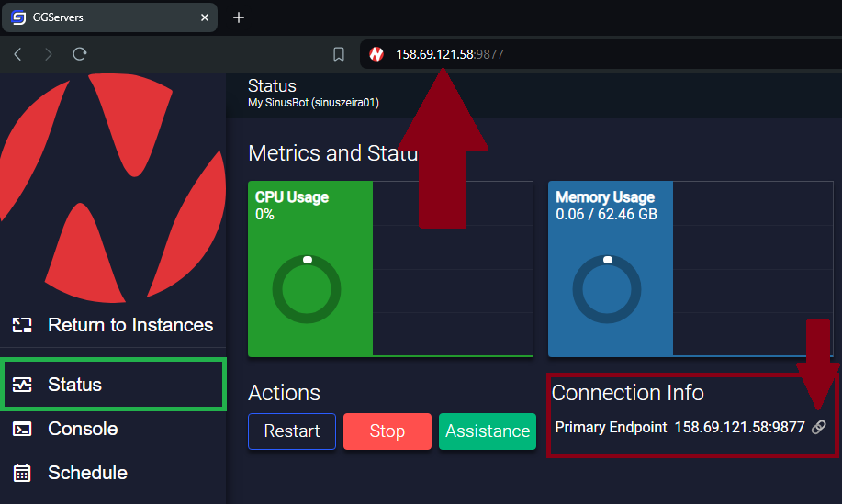Click the Console terminal icon

[22, 429]
